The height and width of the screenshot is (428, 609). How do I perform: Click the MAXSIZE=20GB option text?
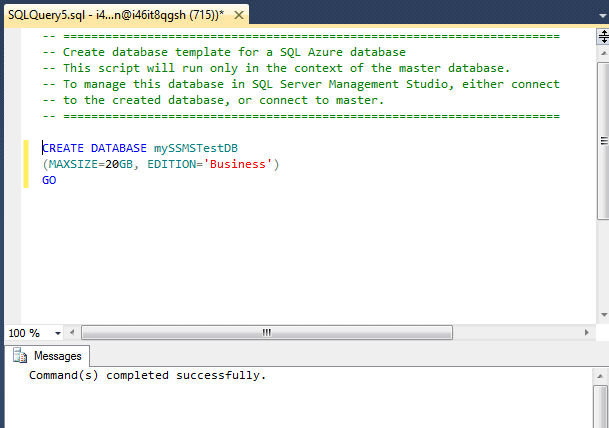coord(91,164)
